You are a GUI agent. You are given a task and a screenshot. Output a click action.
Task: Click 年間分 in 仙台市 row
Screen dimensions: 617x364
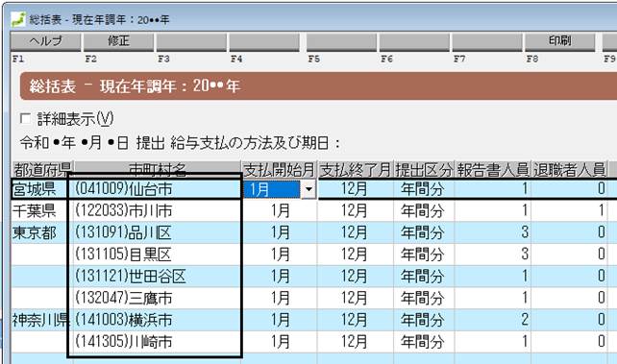424,189
